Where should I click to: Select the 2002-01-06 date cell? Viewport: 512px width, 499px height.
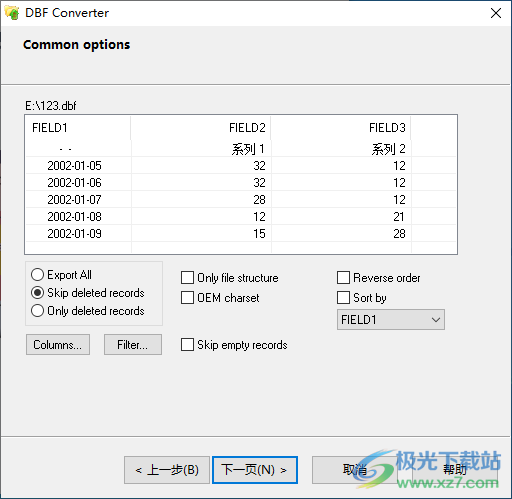pyautogui.click(x=78, y=183)
